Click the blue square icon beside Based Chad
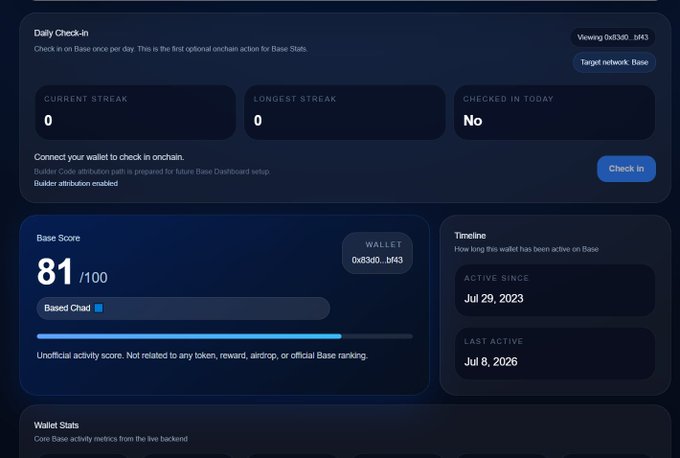The width and height of the screenshot is (680, 458). coord(99,308)
